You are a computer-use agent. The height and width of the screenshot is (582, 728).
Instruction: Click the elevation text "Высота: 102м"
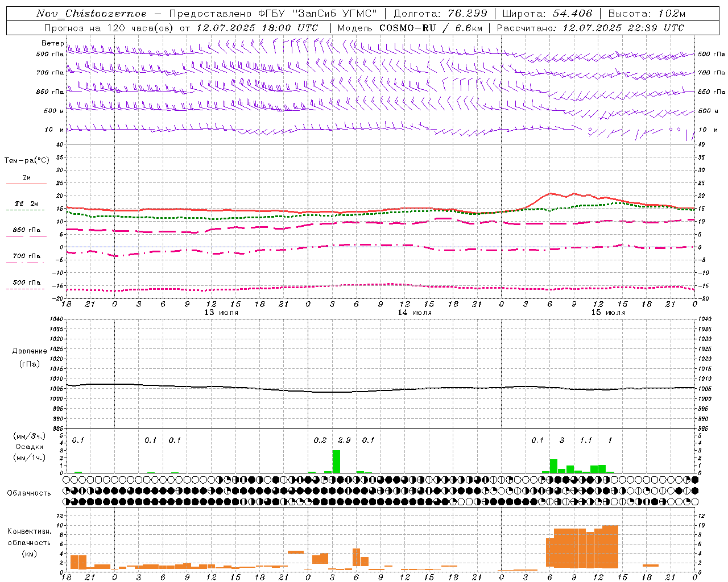(647, 14)
